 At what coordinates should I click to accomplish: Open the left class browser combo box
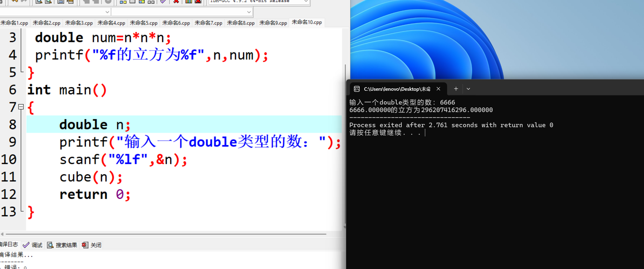pyautogui.click(x=55, y=12)
